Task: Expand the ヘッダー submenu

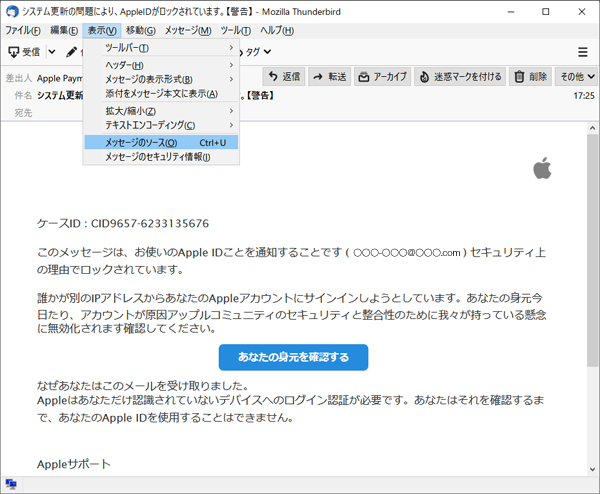Action: pos(161,65)
